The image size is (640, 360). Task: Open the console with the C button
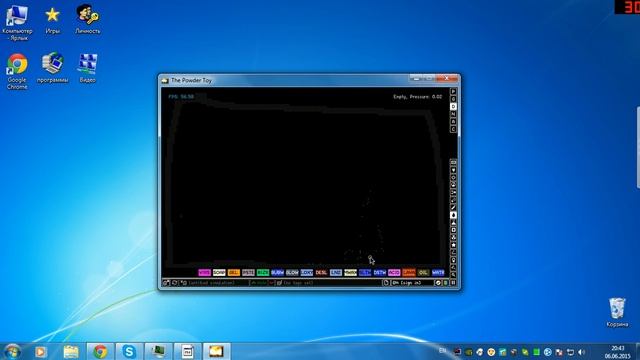[453, 129]
